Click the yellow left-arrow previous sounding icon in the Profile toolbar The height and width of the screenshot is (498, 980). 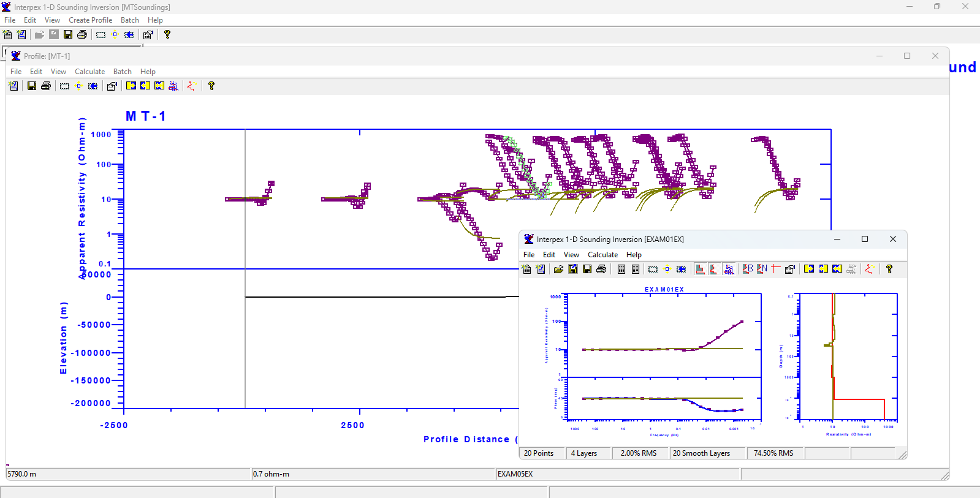pyautogui.click(x=145, y=86)
